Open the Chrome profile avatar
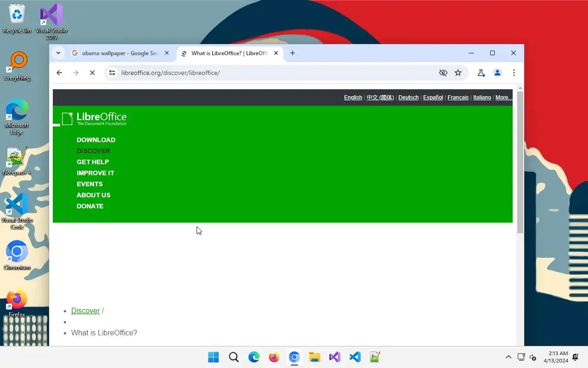Screen dimensions: 588x368 pos(498,73)
